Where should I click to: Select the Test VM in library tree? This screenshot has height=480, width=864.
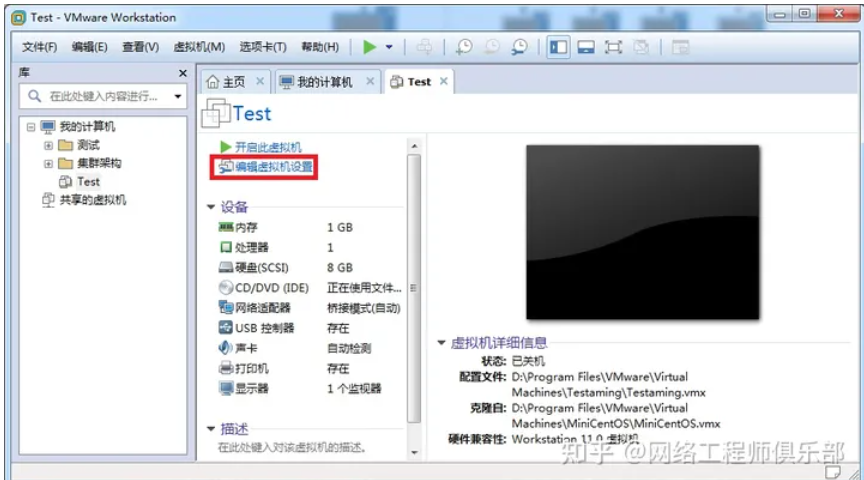tap(89, 182)
